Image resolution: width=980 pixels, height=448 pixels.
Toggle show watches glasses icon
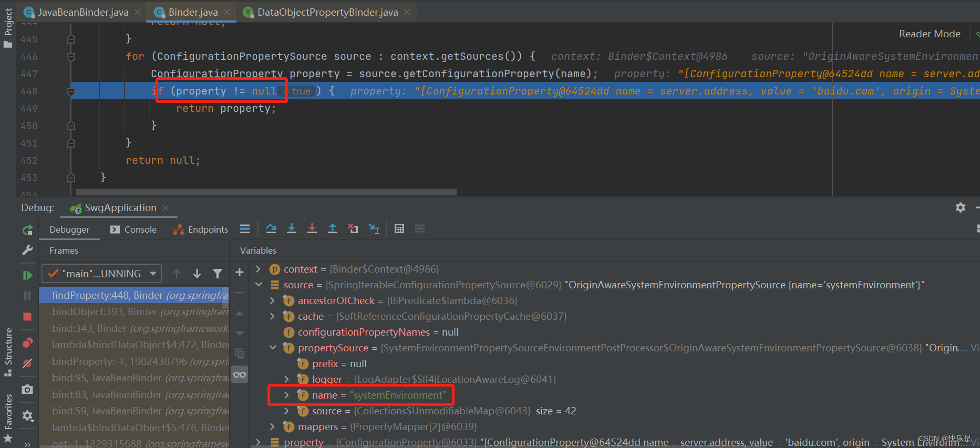click(x=240, y=374)
